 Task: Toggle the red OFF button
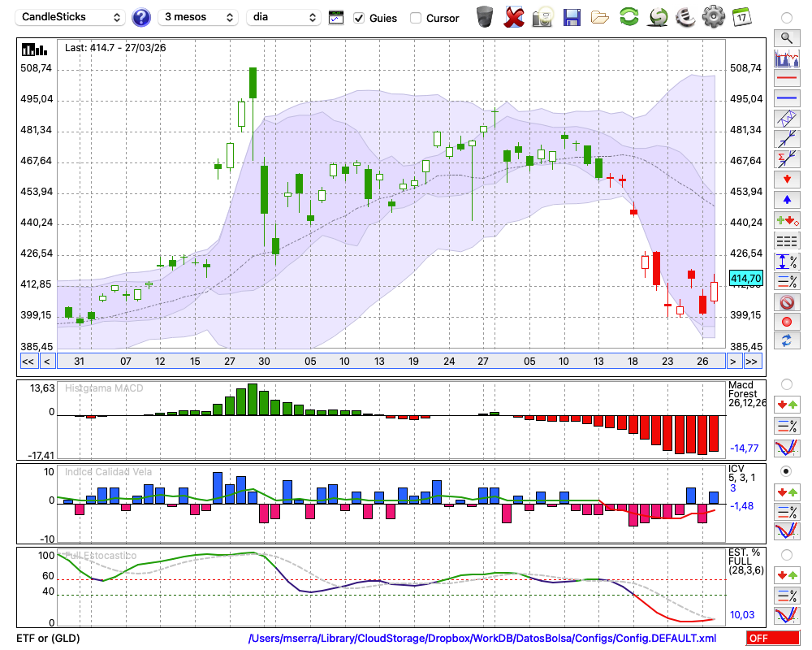tap(772, 639)
